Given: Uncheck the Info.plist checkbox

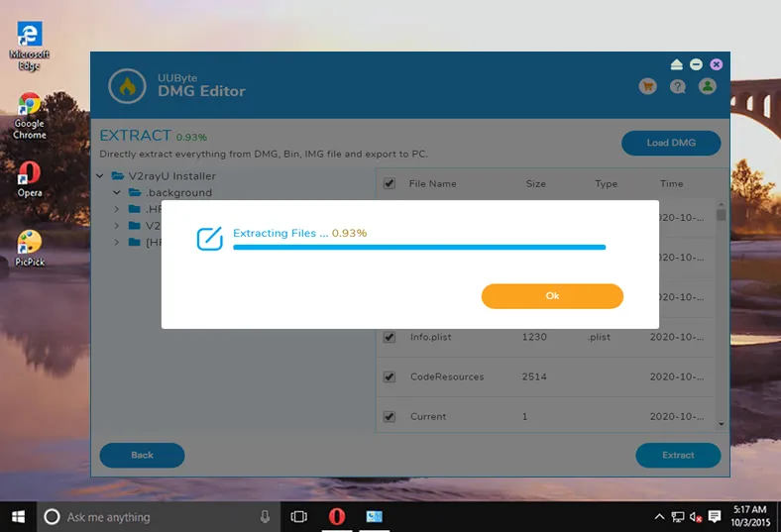Looking at the screenshot, I should (x=390, y=337).
